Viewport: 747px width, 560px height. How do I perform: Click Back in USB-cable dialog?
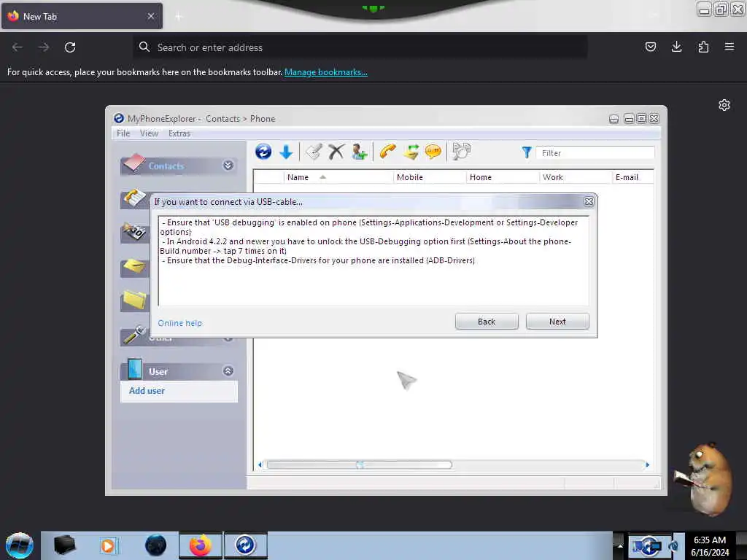click(487, 322)
